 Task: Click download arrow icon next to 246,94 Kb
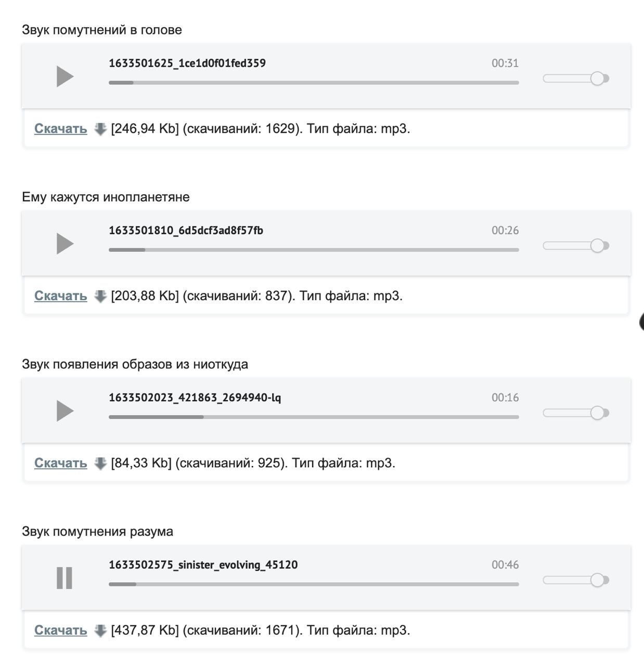click(x=100, y=129)
